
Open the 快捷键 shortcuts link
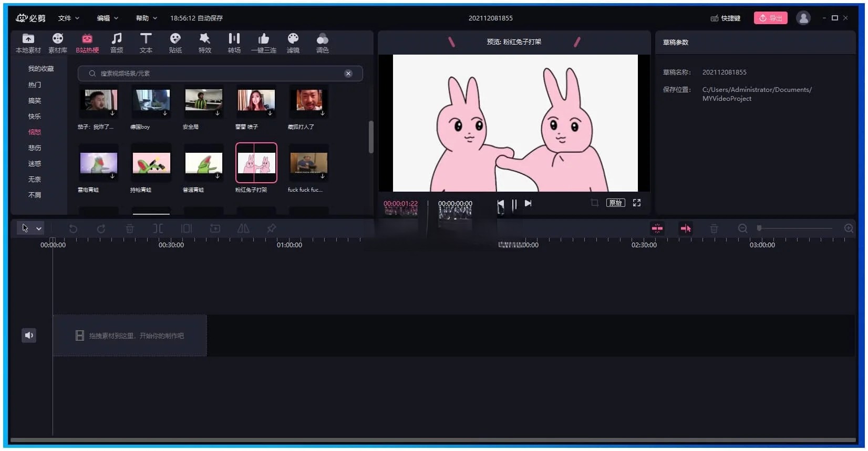pyautogui.click(x=726, y=18)
